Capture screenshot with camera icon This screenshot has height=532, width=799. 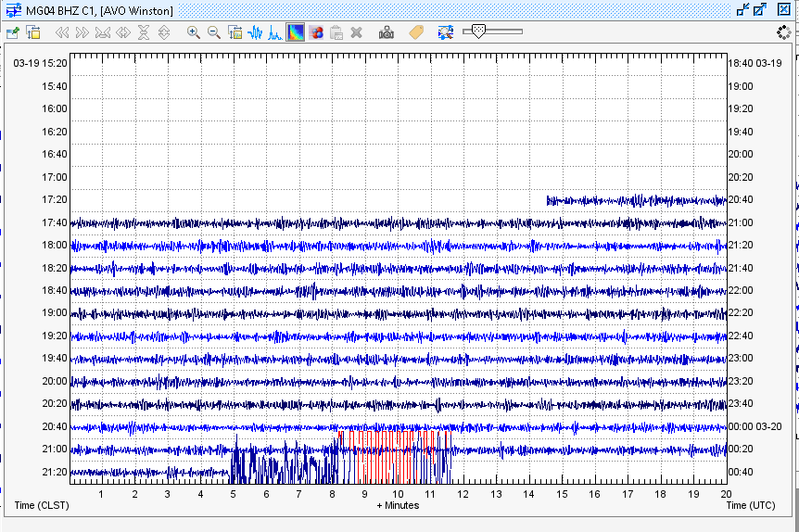tap(387, 33)
